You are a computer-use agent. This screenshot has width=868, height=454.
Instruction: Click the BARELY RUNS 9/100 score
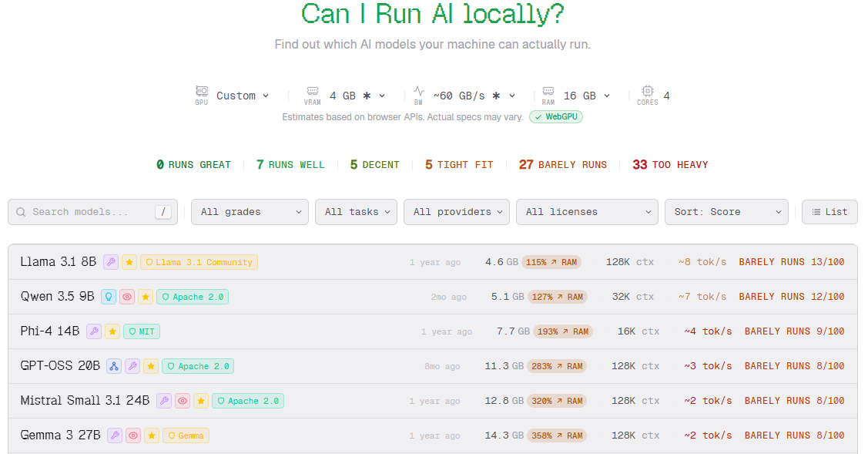point(794,331)
